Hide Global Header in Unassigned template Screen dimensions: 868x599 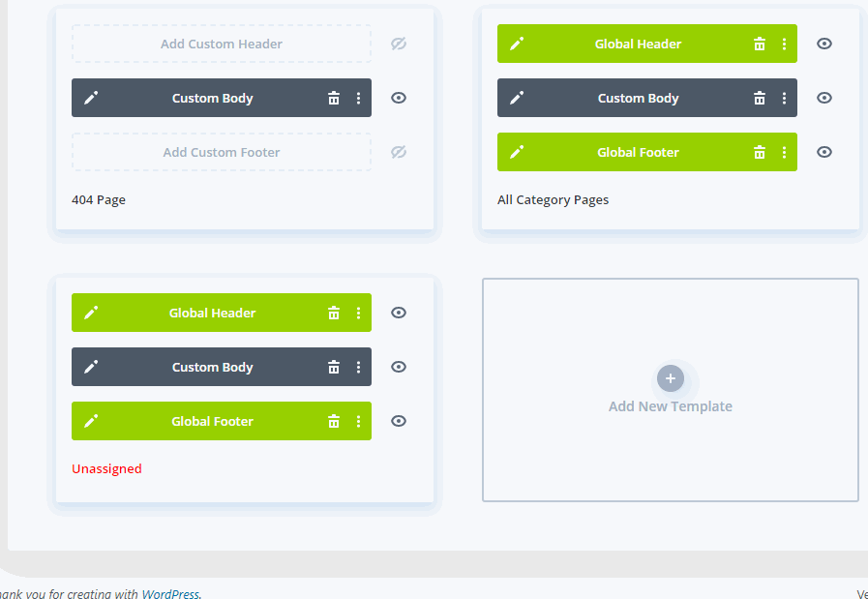pyautogui.click(x=399, y=313)
